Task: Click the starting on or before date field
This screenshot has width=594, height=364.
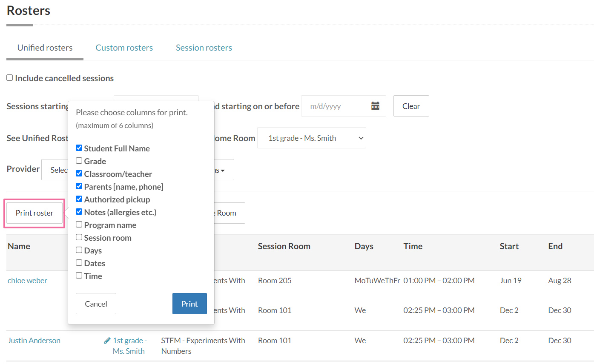Action: pos(336,106)
